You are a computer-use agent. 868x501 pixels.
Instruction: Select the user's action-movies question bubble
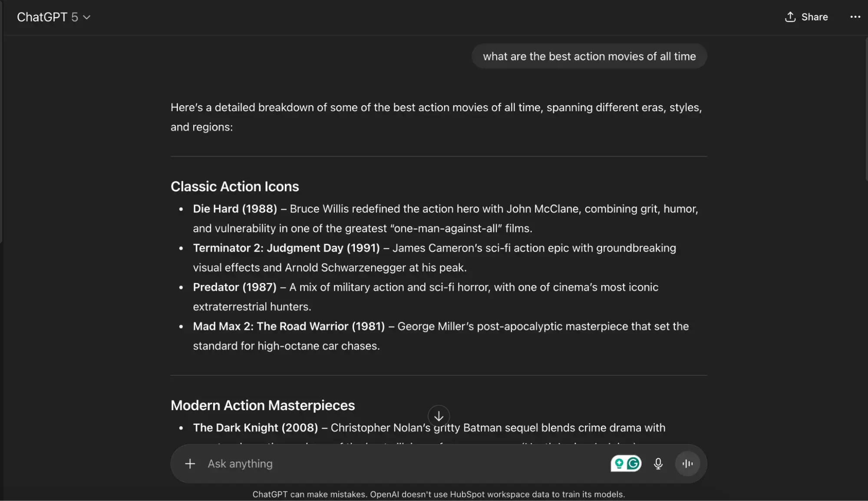pos(589,56)
